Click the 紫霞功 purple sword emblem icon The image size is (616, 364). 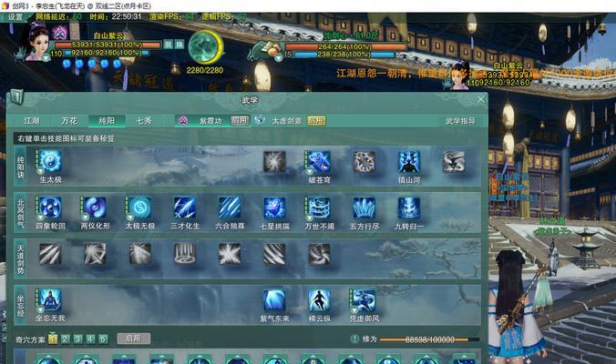pyautogui.click(x=182, y=120)
